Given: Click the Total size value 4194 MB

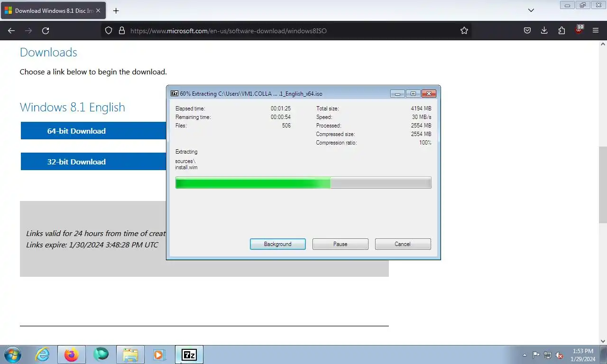Looking at the screenshot, I should coord(421,109).
